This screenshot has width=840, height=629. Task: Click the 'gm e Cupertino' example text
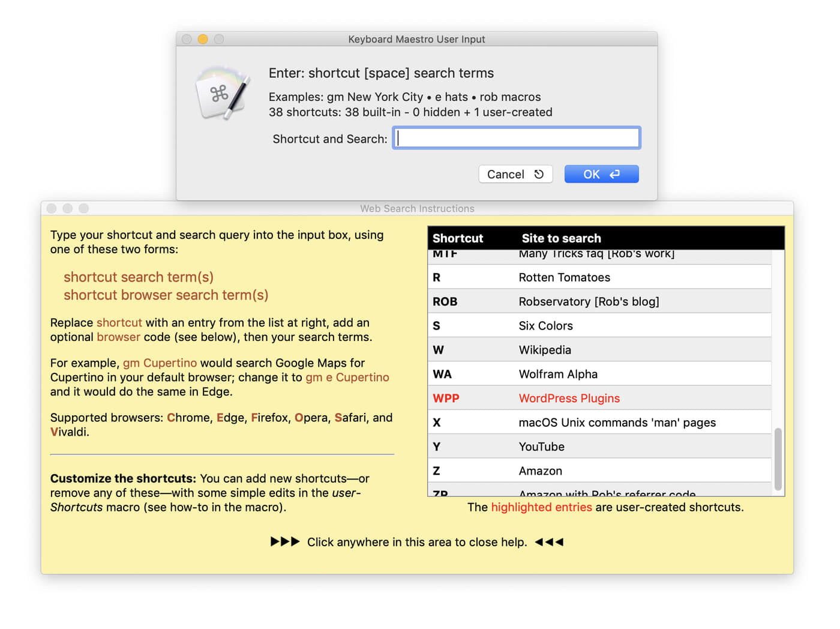pyautogui.click(x=347, y=377)
